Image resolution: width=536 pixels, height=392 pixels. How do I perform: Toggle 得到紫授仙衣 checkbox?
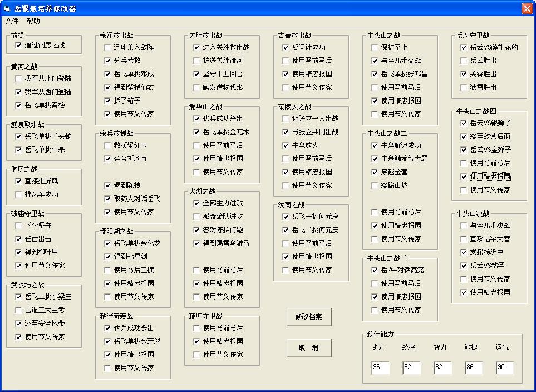pyautogui.click(x=107, y=87)
